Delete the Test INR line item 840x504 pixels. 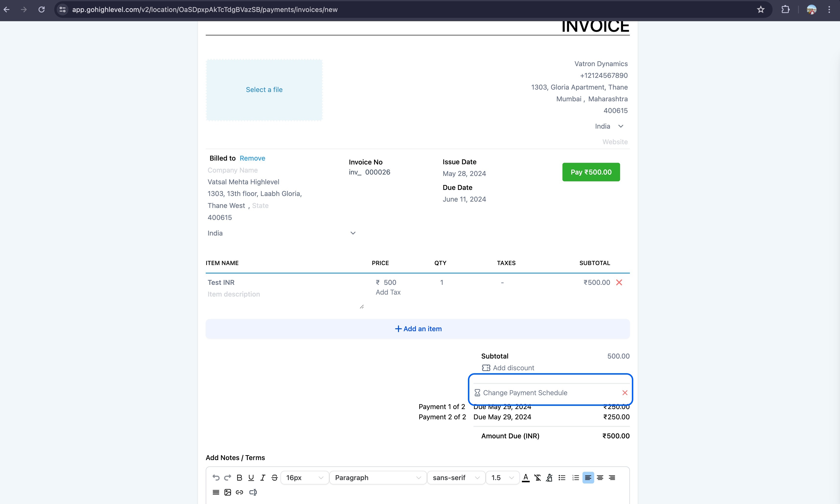619,283
